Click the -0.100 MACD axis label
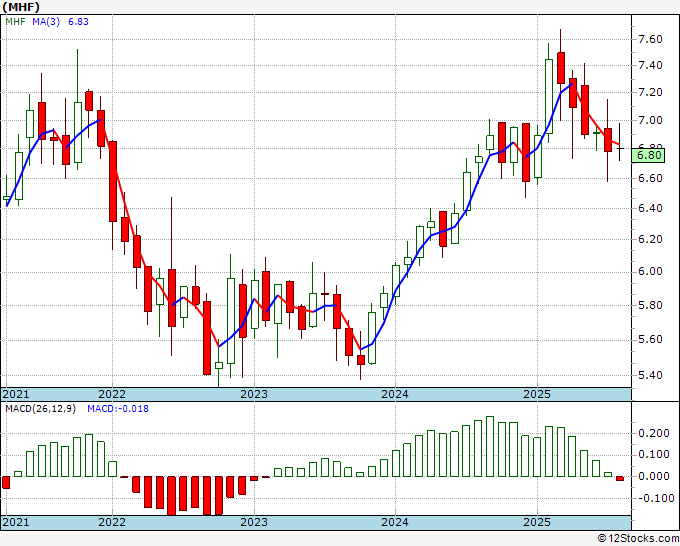This screenshot has width=680, height=546. pos(654,498)
